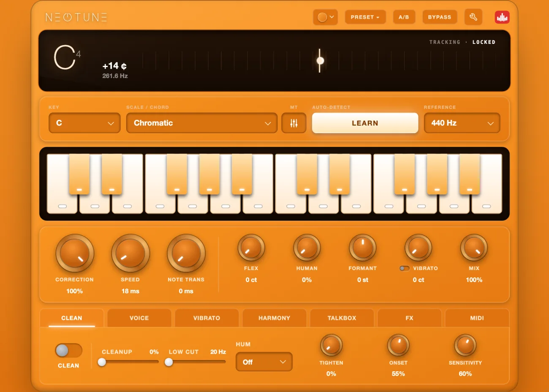Click the Speed knob
The image size is (549, 392).
[130, 253]
